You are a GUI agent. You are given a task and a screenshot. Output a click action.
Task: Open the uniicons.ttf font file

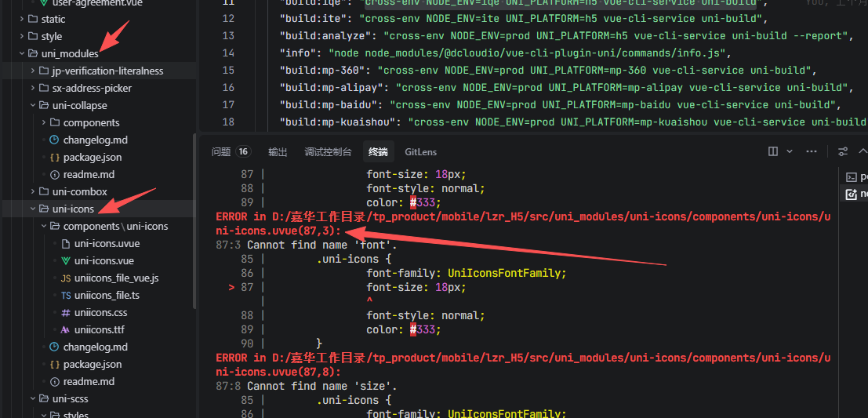click(99, 329)
